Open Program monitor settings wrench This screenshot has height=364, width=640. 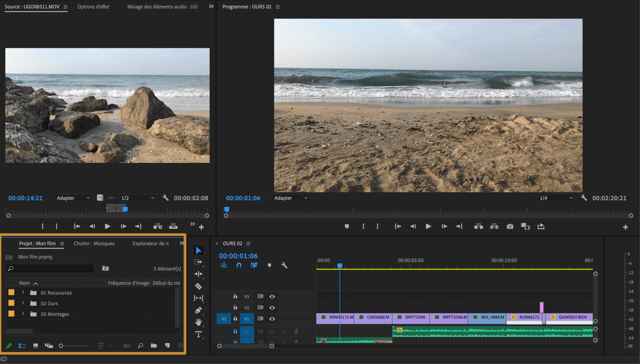click(584, 198)
